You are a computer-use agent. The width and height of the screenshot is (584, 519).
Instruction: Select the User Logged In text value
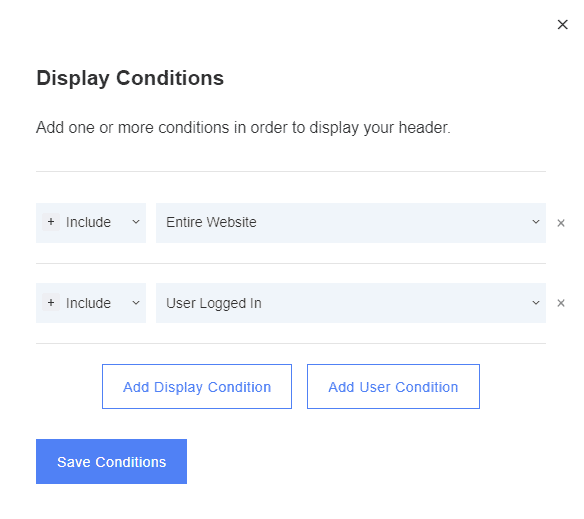click(214, 303)
